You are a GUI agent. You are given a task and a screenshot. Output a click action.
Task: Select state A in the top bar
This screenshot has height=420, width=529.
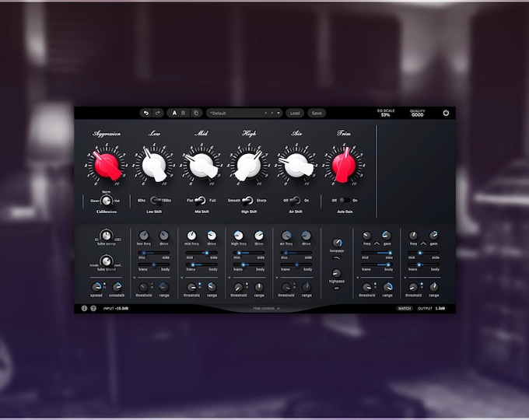(174, 113)
